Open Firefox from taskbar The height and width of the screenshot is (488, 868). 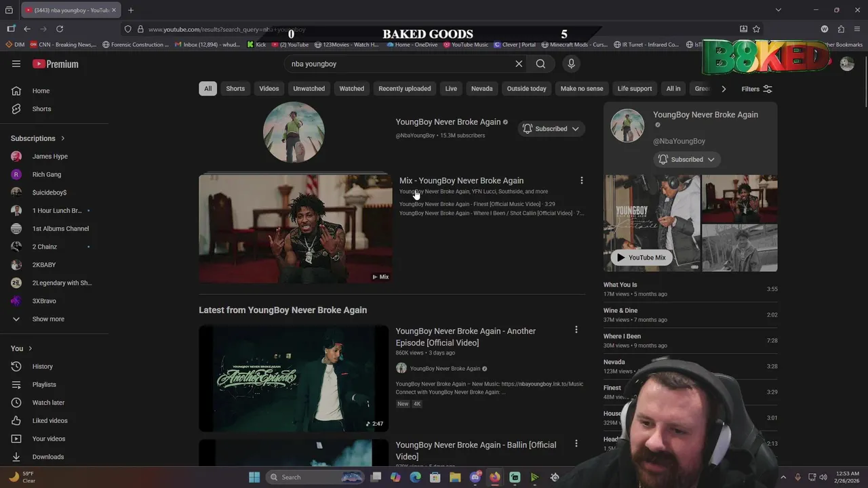(495, 477)
